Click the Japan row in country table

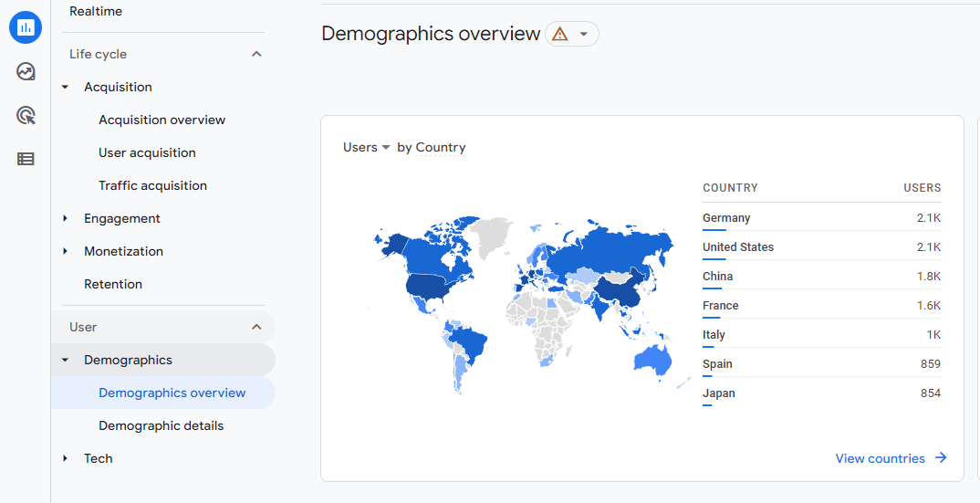point(821,393)
